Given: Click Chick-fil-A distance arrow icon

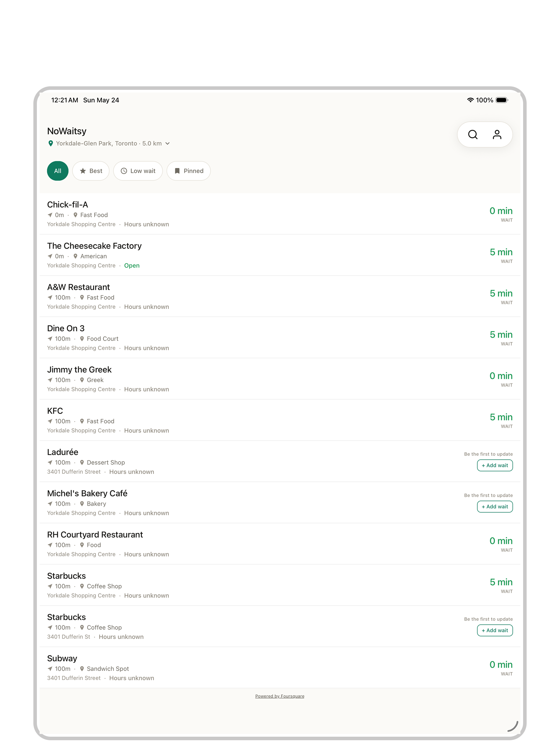Looking at the screenshot, I should tap(50, 215).
